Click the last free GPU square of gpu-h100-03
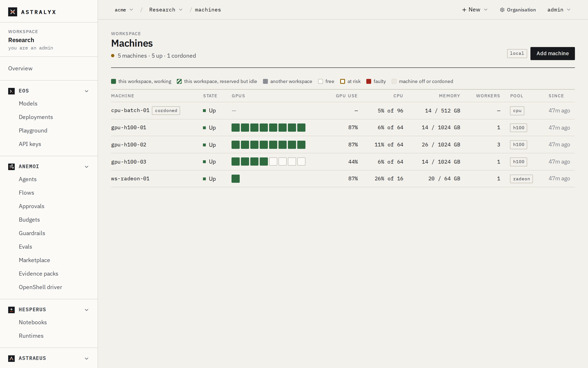Image resolution: width=588 pixels, height=368 pixels. [x=301, y=162]
